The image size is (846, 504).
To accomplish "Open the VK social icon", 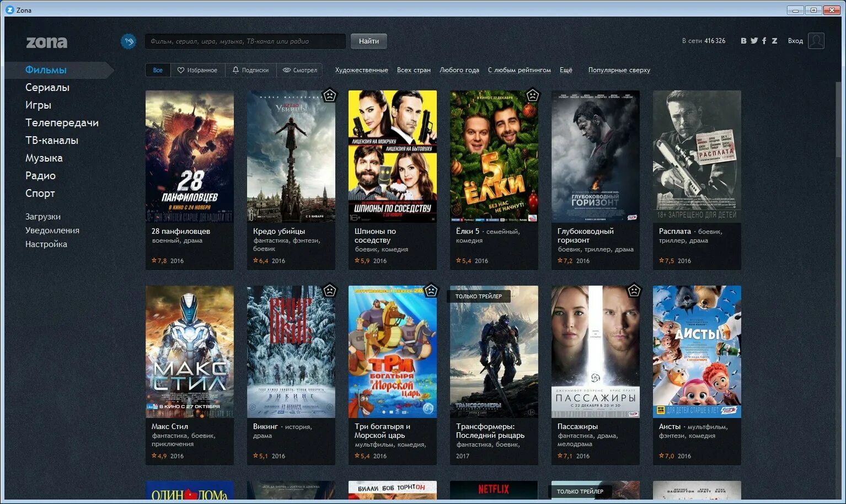I will point(743,41).
